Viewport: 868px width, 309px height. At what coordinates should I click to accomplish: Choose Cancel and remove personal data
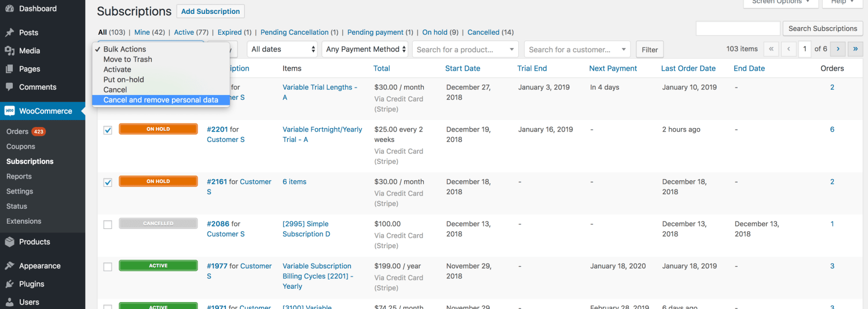coord(160,100)
